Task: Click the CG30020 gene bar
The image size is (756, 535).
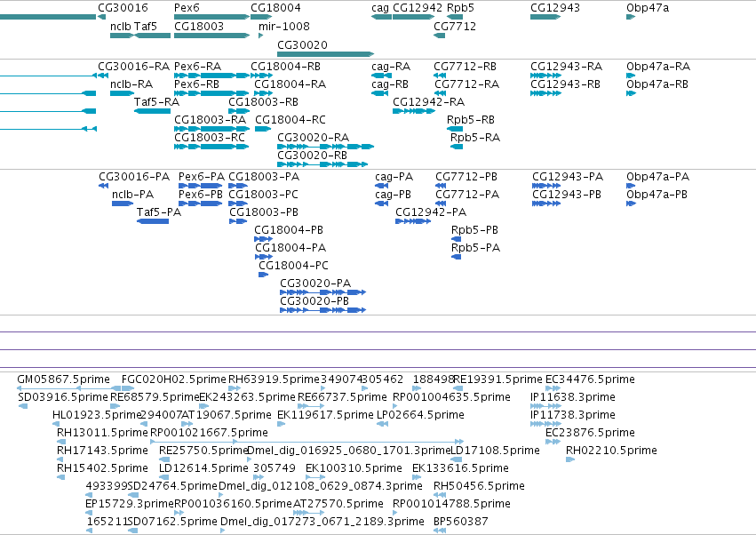Action: [325, 54]
